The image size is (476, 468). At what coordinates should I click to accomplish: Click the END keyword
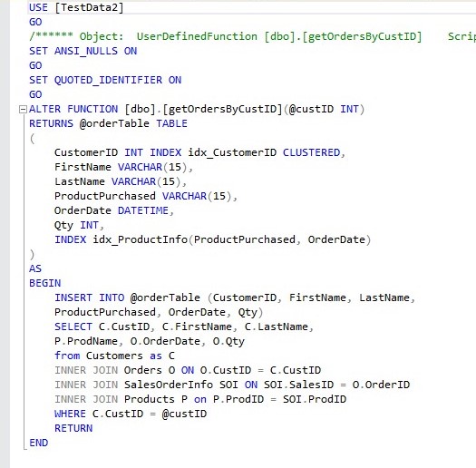(39, 443)
